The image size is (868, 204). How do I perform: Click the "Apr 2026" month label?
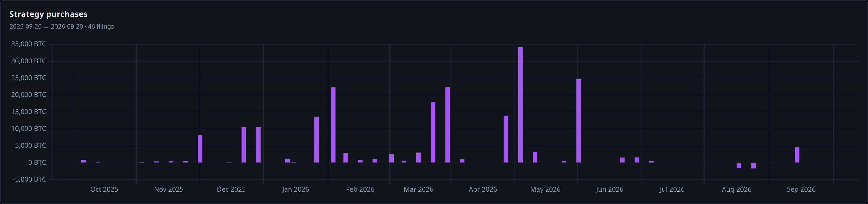pyautogui.click(x=483, y=189)
